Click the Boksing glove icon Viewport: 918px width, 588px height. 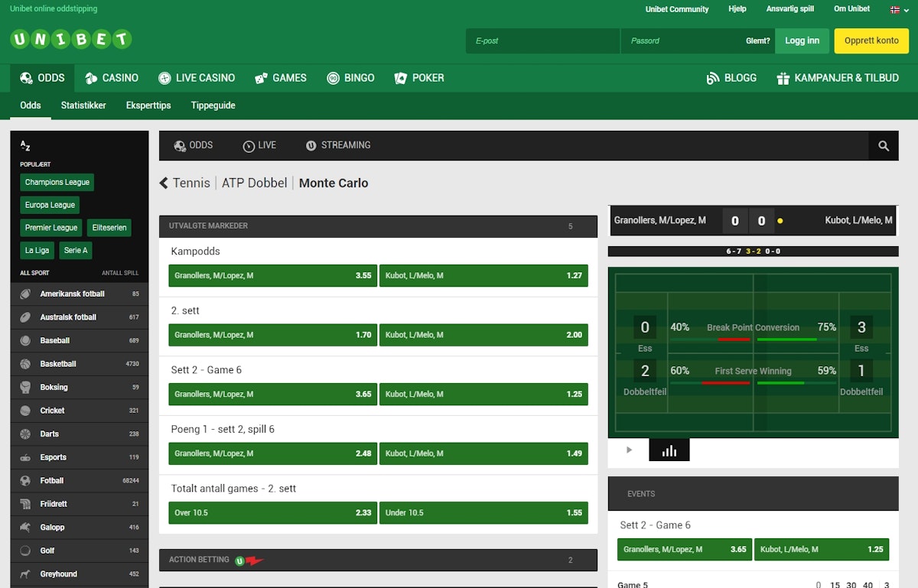(x=25, y=387)
